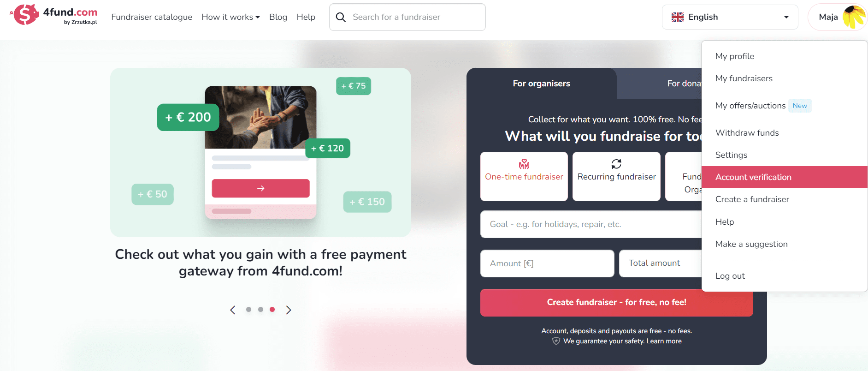Image resolution: width=868 pixels, height=371 pixels.
Task: Open Account verification from user menu
Action: click(784, 177)
